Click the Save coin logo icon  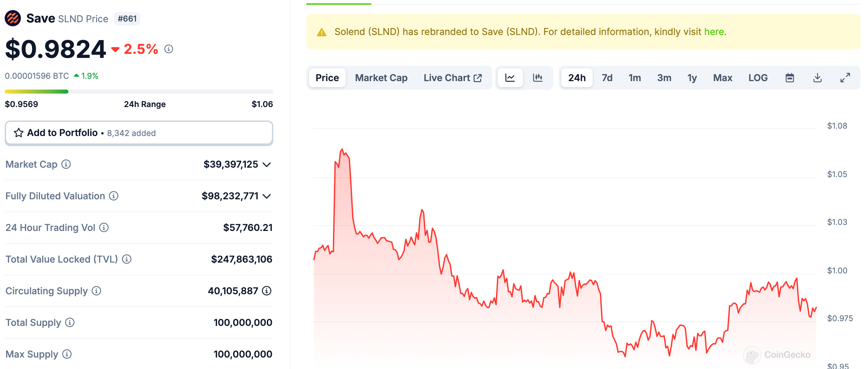pos(13,18)
